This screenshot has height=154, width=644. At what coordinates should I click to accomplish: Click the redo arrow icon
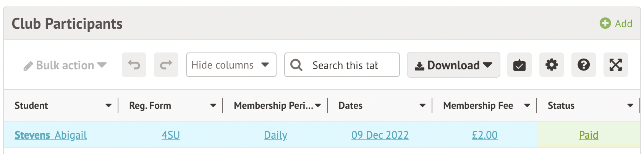coord(166,65)
